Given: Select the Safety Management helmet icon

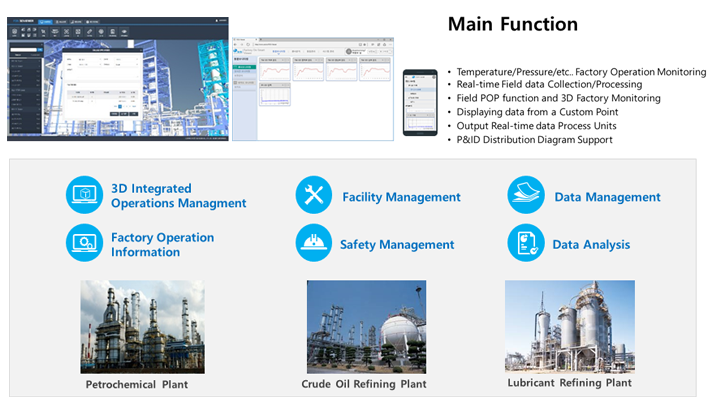Looking at the screenshot, I should [313, 243].
